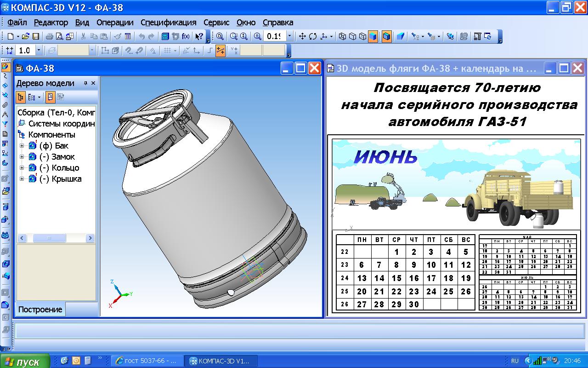Image resolution: width=588 pixels, height=368 pixels.
Task: Expand the (-) Кольцо component
Action: [21, 168]
